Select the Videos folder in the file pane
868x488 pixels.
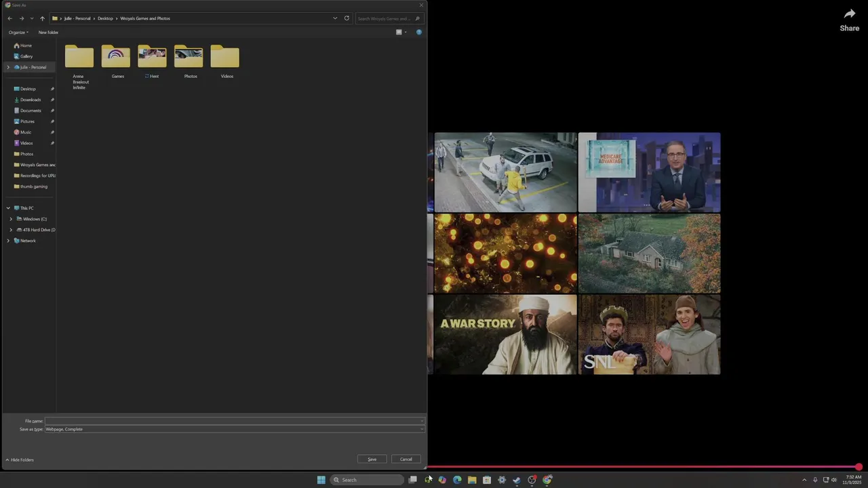(x=225, y=62)
